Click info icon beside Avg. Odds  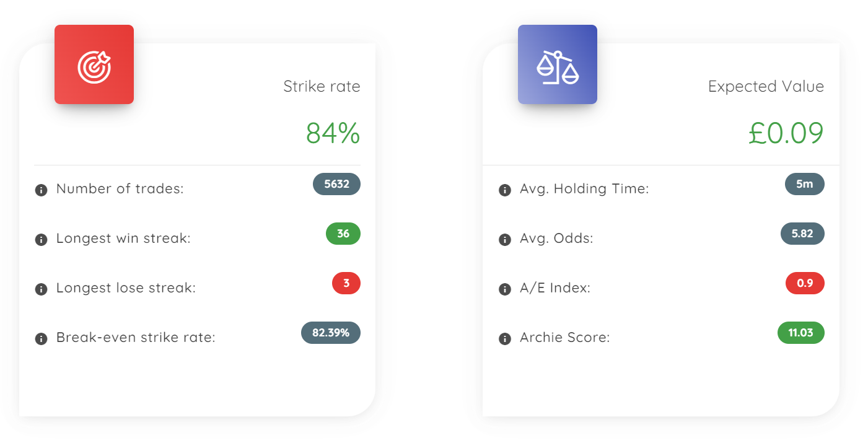(505, 240)
